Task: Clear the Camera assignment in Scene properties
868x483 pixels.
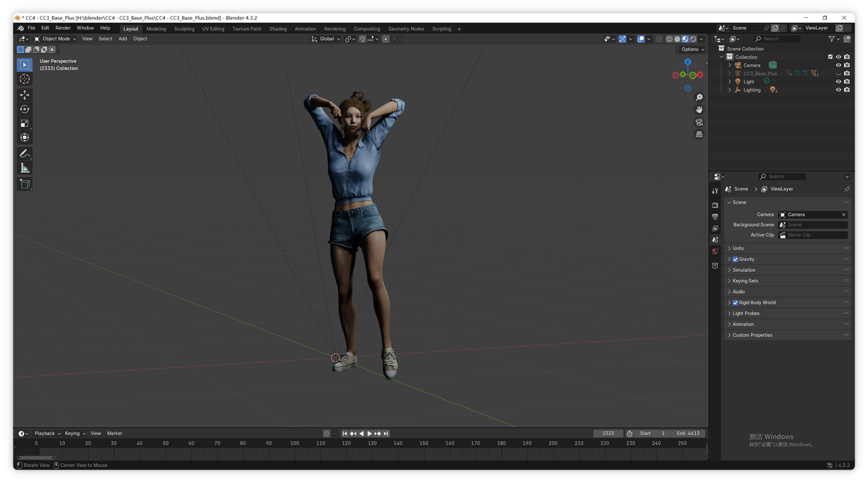Action: pos(844,214)
